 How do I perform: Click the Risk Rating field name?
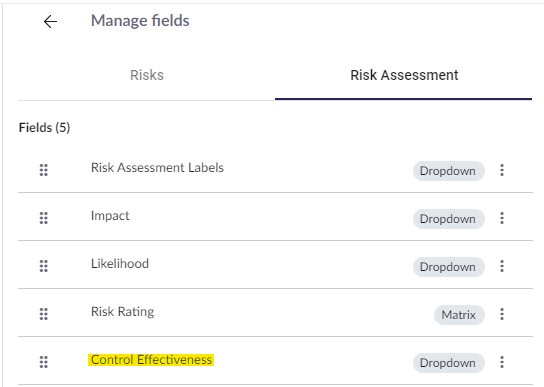(122, 312)
